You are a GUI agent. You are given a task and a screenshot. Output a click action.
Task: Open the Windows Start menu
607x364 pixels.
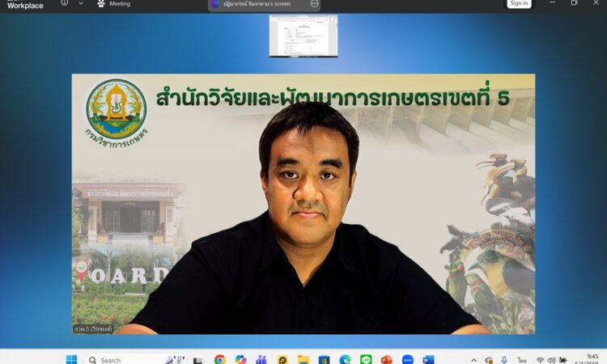[71, 359]
